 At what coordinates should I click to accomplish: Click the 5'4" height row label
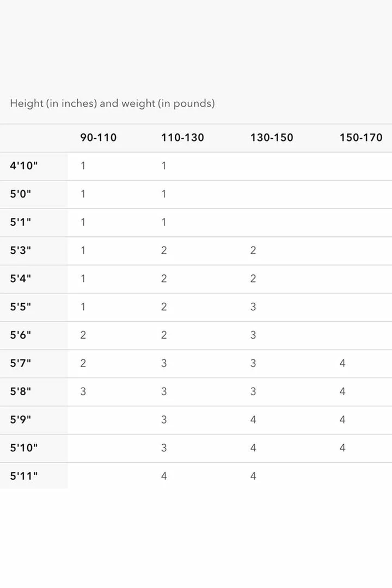tap(21, 279)
